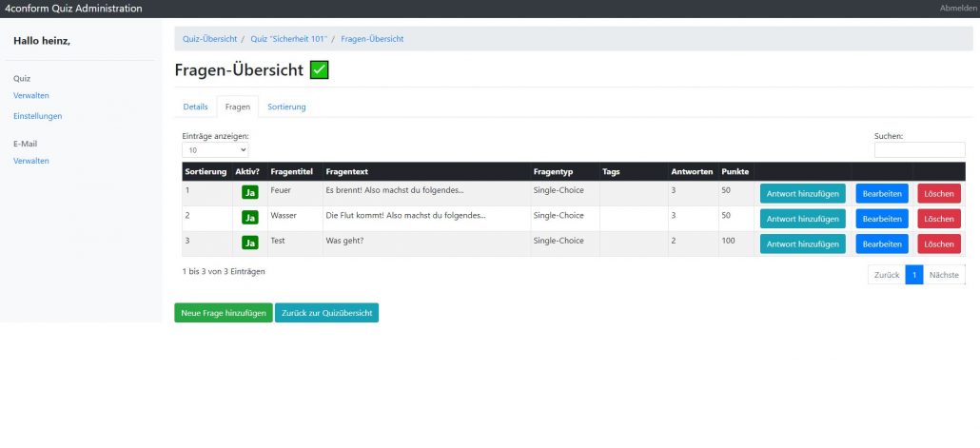Sort table by Punkte column header
Screen dimensions: 980x448
(x=735, y=172)
